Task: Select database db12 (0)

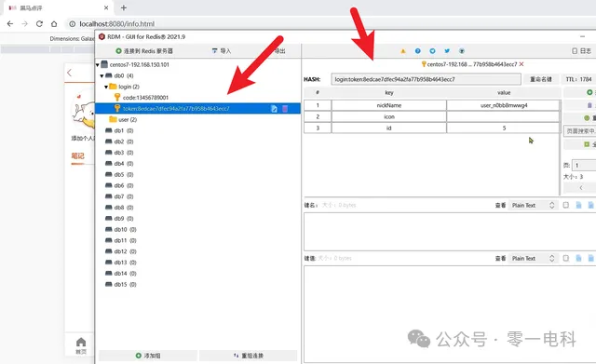Action: (x=126, y=251)
